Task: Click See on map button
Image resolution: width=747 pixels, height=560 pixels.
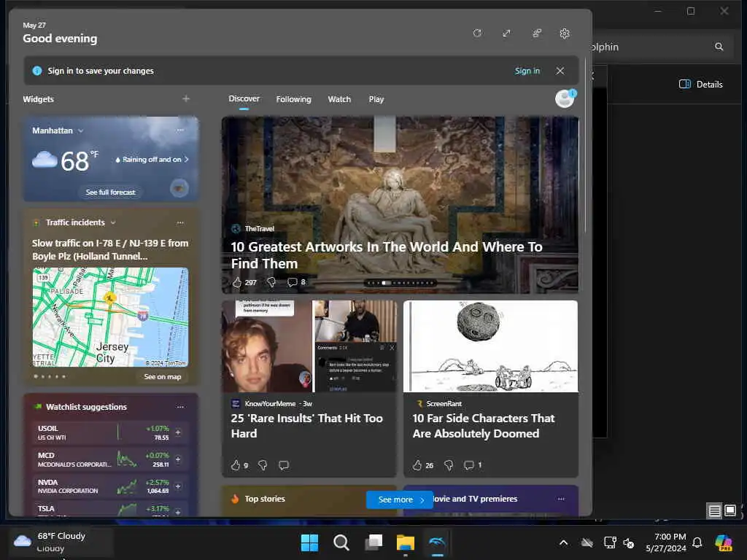Action: pyautogui.click(x=163, y=377)
